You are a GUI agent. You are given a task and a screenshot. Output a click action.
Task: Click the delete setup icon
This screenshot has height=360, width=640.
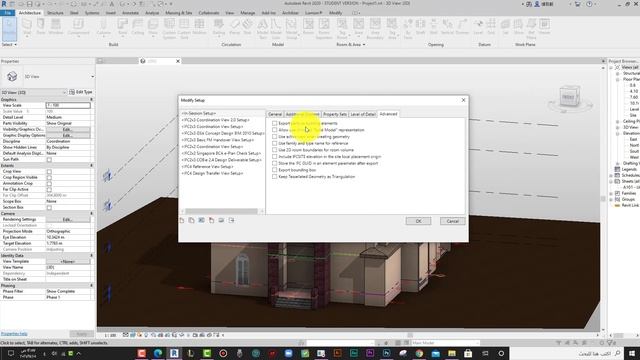tap(211, 220)
